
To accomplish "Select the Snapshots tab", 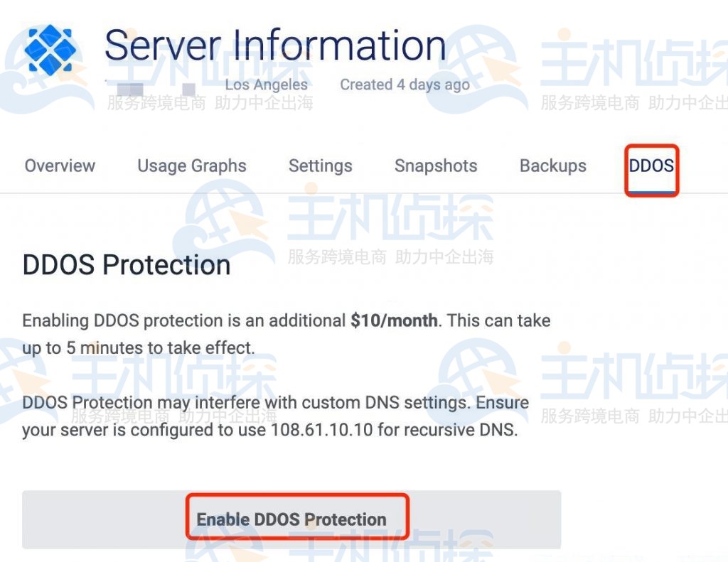I will [x=436, y=166].
